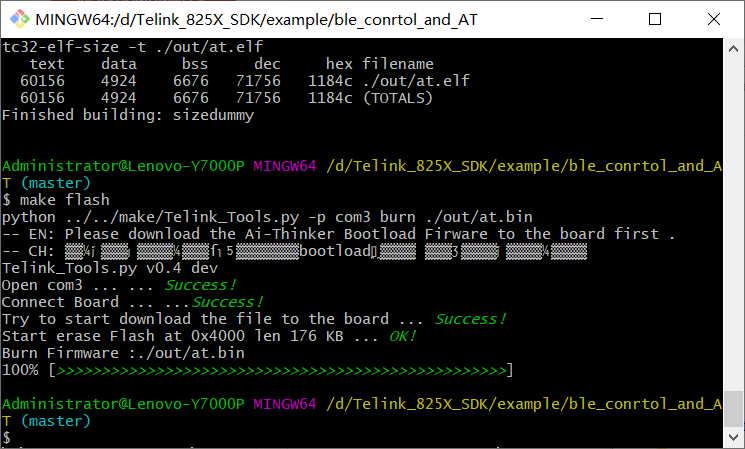This screenshot has height=449, width=745.
Task: Click the window title text MINGW64:/d/Telink_825X_SDK
Action: (257, 19)
